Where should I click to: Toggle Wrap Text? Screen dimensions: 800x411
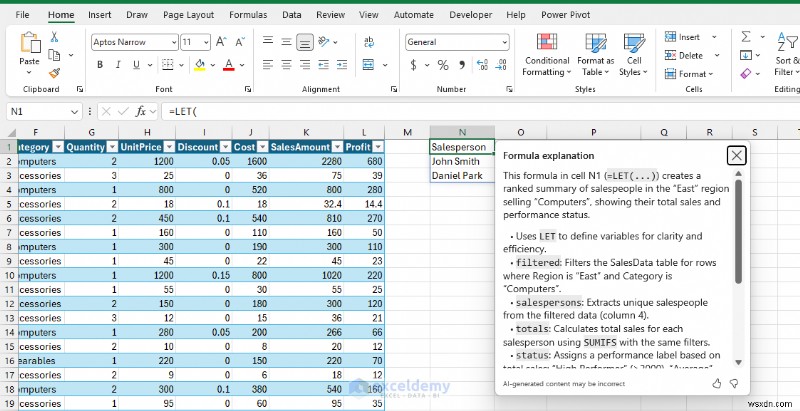coord(369,42)
